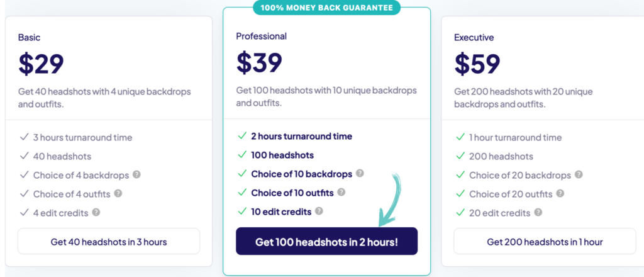The width and height of the screenshot is (644, 277).
Task: Click Get 40 headshots in 3 hours button
Action: (x=109, y=242)
